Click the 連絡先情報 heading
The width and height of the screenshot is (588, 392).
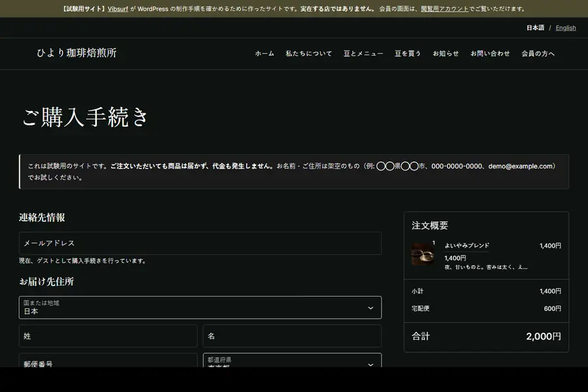[x=42, y=218]
